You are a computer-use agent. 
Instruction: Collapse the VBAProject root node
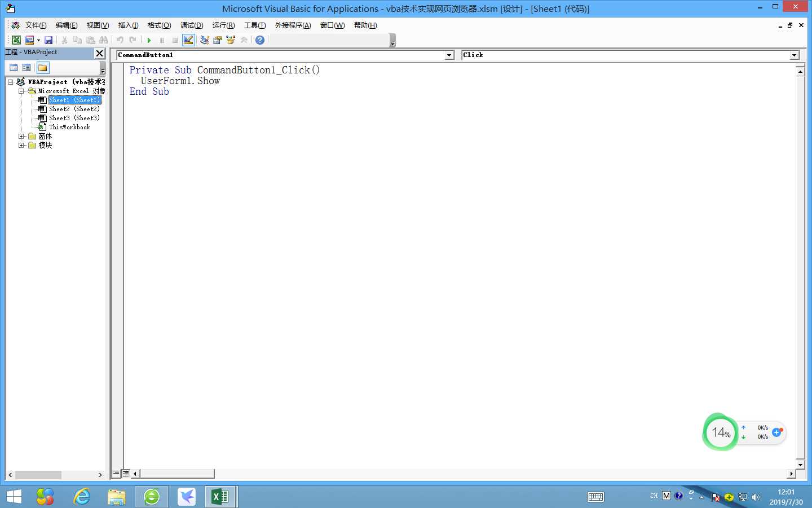10,82
